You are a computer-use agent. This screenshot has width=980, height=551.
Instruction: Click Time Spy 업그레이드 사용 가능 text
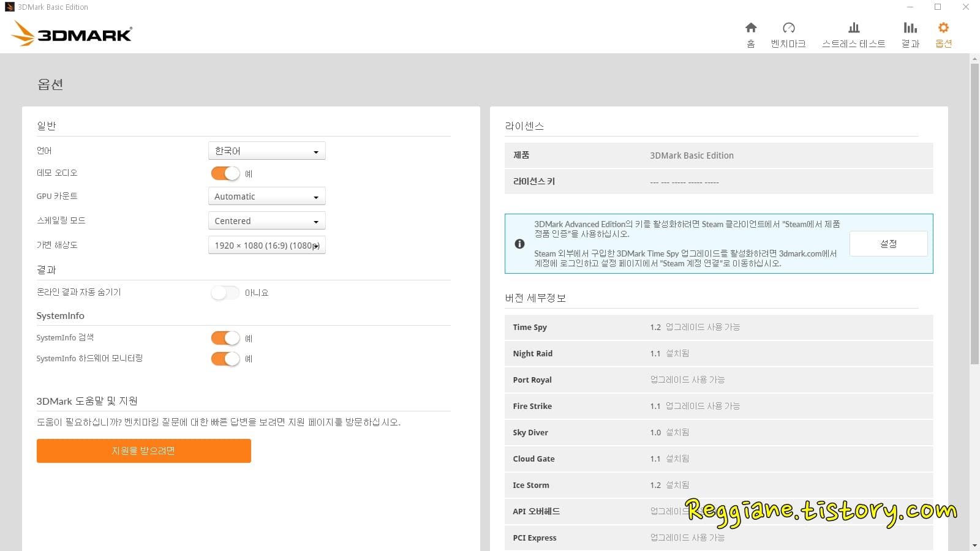[703, 328]
